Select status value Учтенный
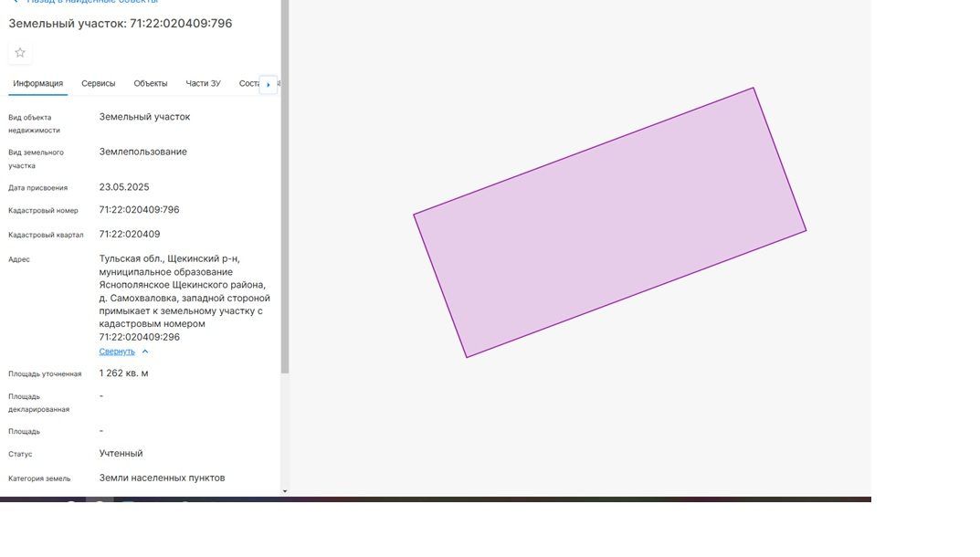 [x=121, y=453]
